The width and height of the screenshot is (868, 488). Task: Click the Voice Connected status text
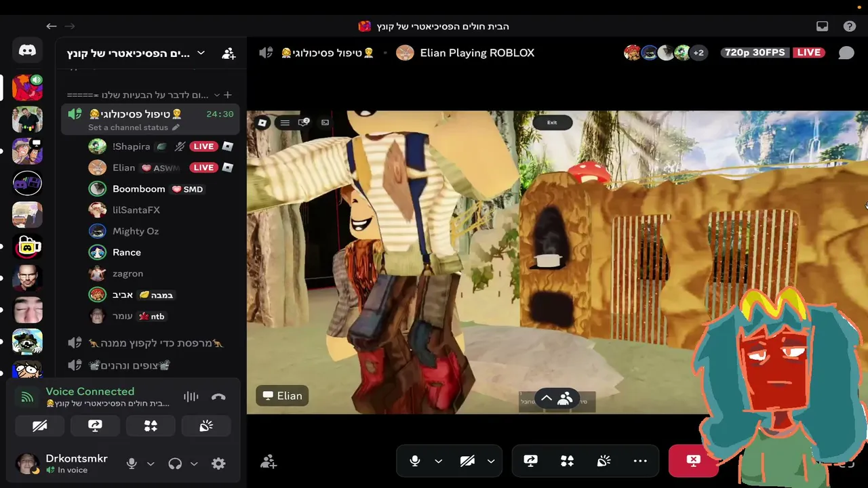point(90,391)
